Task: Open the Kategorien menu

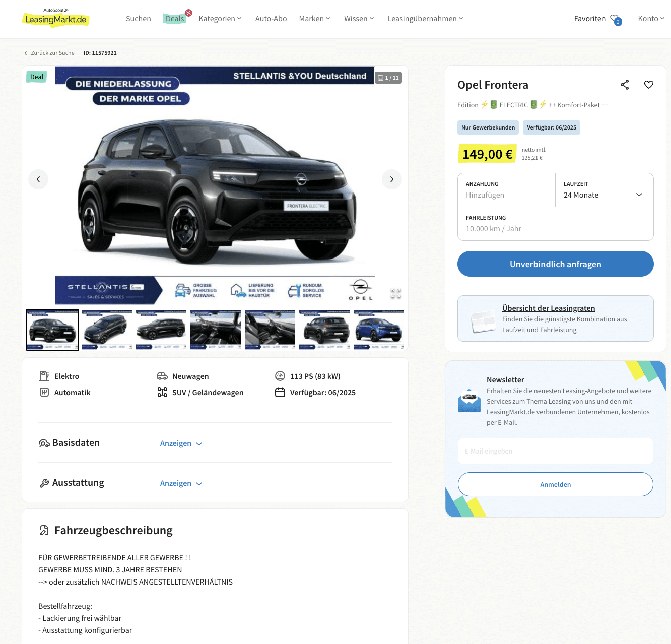Action: pyautogui.click(x=220, y=19)
